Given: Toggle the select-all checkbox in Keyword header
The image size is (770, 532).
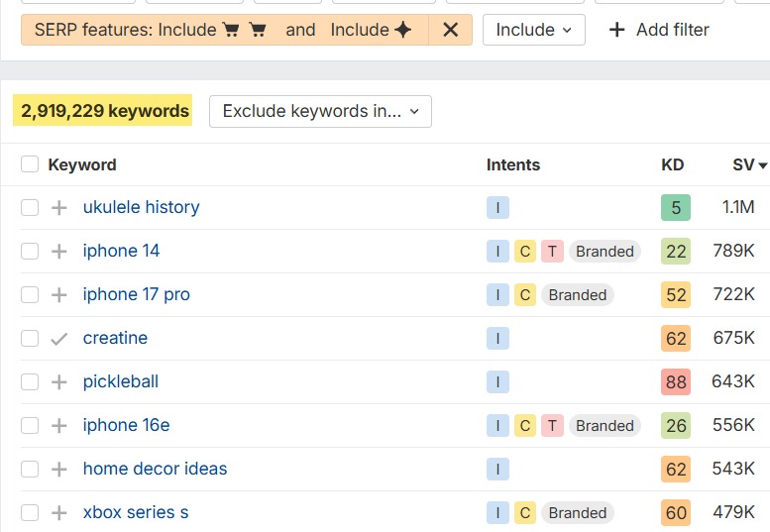Looking at the screenshot, I should (30, 164).
